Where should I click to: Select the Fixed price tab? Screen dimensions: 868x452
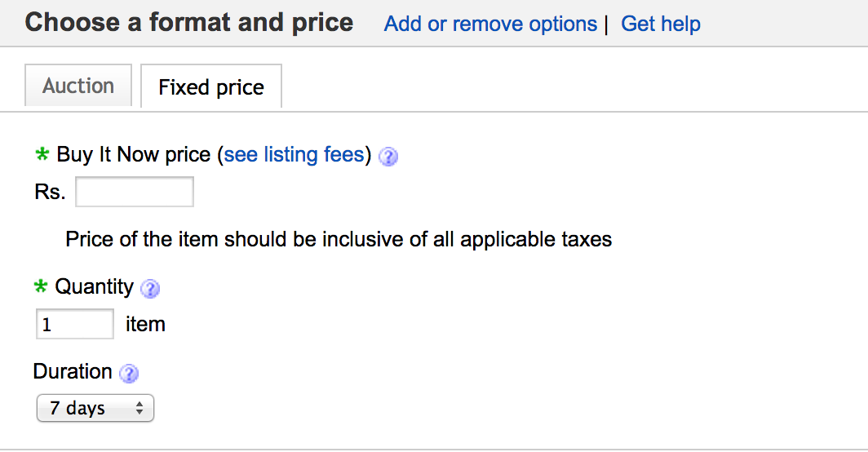[211, 87]
